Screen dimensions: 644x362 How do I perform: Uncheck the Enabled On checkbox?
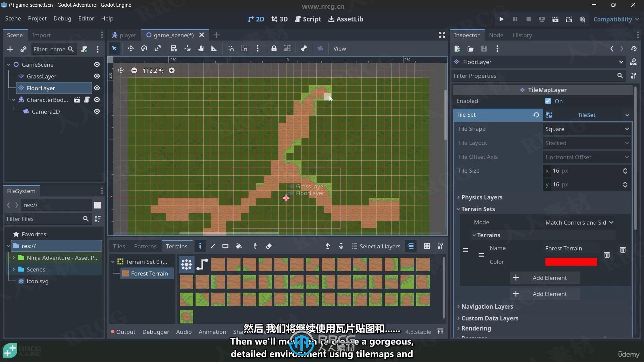pos(548,101)
